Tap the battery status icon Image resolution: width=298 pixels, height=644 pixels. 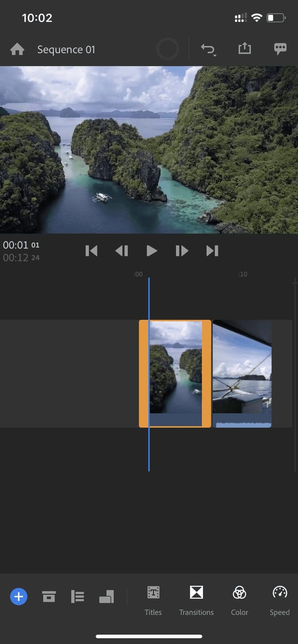pos(275,18)
